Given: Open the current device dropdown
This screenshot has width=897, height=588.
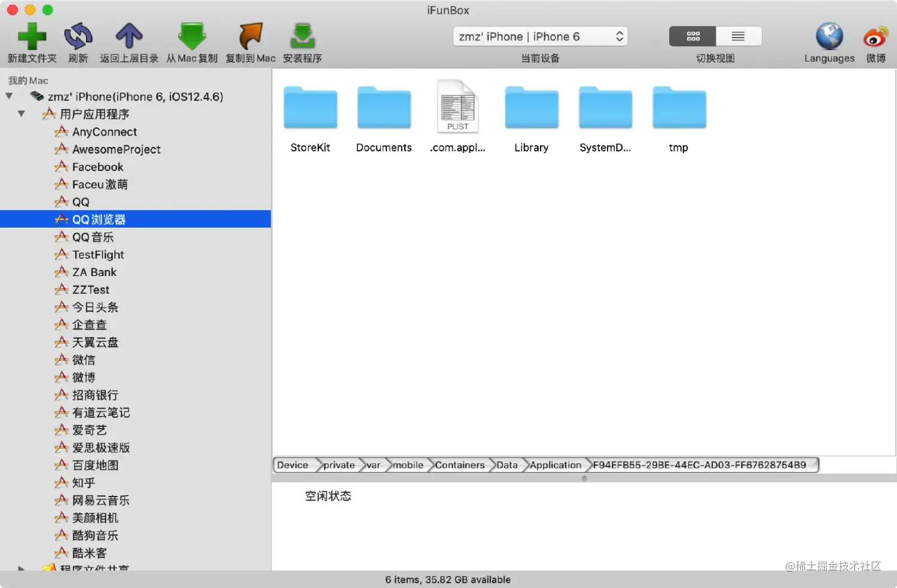Looking at the screenshot, I should 540,36.
